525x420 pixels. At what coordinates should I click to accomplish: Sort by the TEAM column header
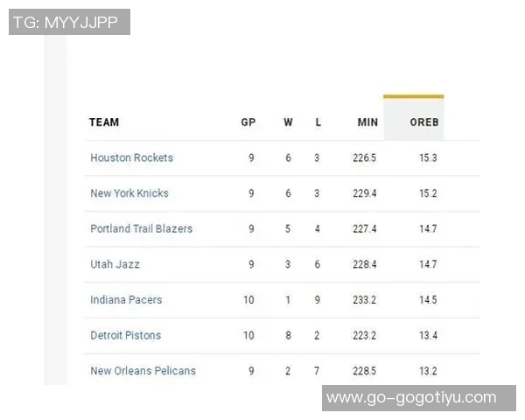point(104,122)
